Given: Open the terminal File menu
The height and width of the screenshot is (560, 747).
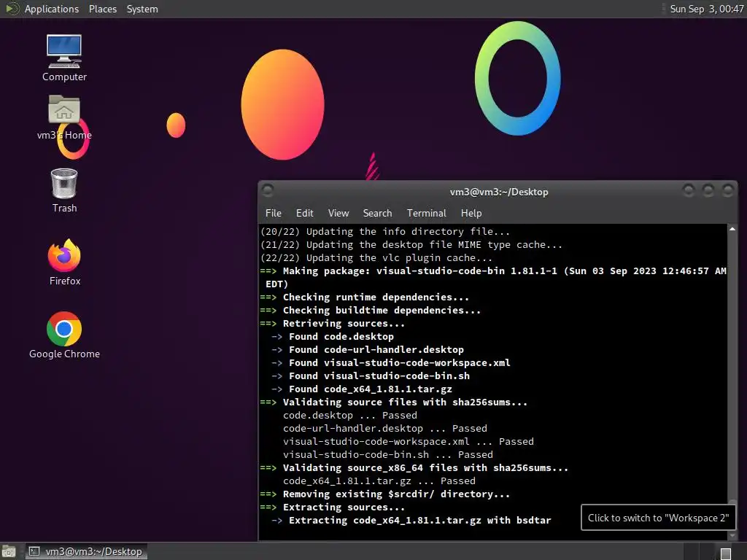Looking at the screenshot, I should click(273, 213).
